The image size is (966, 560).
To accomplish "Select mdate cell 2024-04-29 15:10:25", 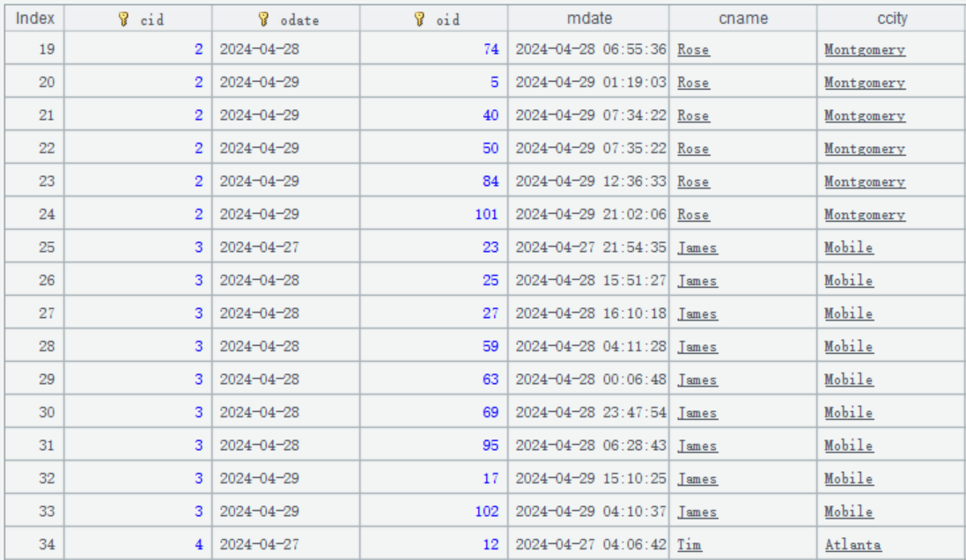I will tap(589, 478).
